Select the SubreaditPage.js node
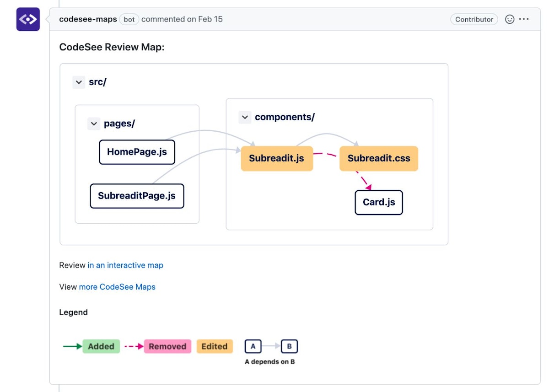 137,196
